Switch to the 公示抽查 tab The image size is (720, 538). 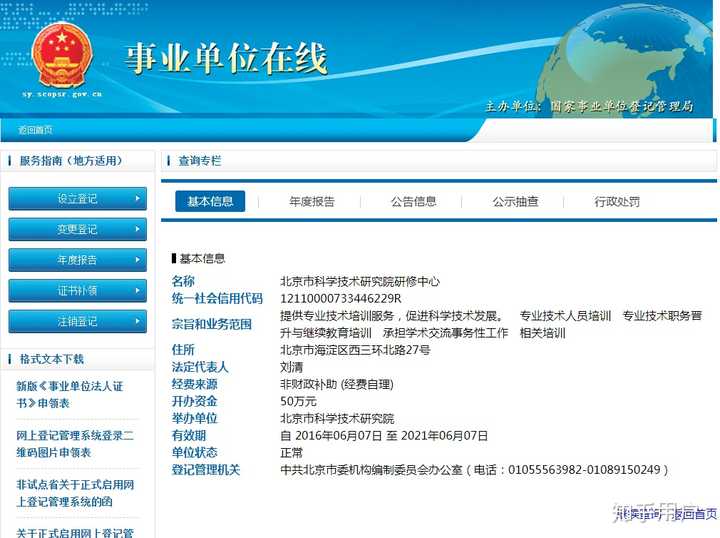515,202
